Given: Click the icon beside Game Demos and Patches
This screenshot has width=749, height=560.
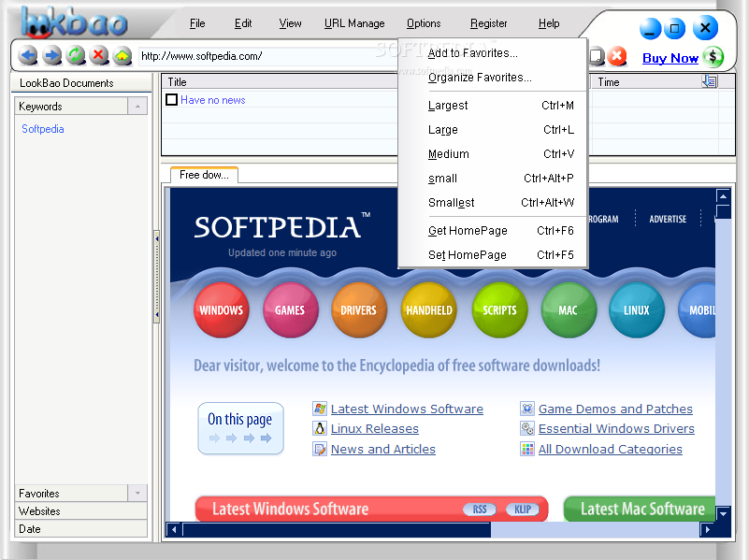Looking at the screenshot, I should 526,409.
